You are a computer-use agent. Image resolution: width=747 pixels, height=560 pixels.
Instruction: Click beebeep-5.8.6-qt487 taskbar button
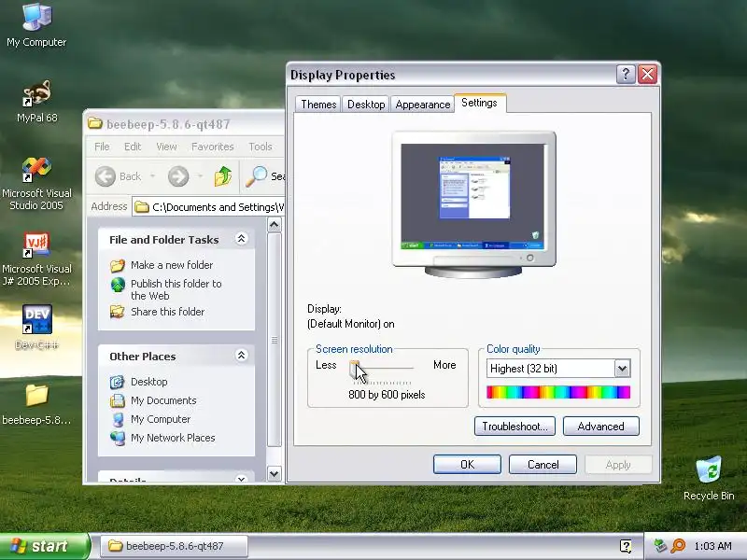[x=175, y=546]
